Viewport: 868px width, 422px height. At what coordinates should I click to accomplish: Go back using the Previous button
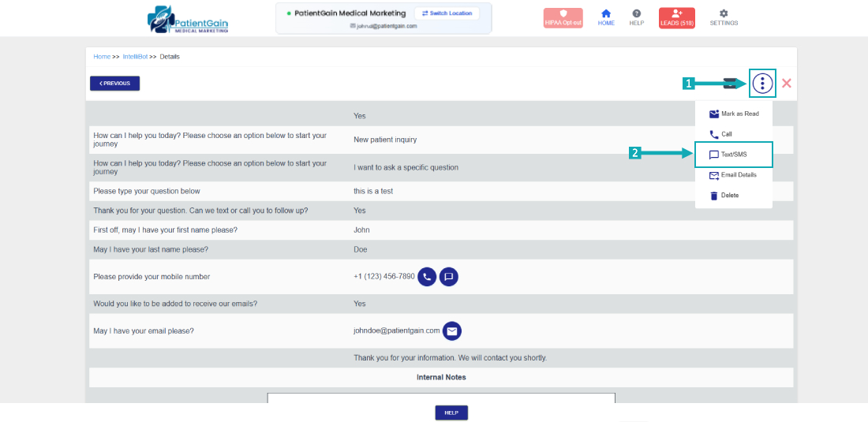114,84
